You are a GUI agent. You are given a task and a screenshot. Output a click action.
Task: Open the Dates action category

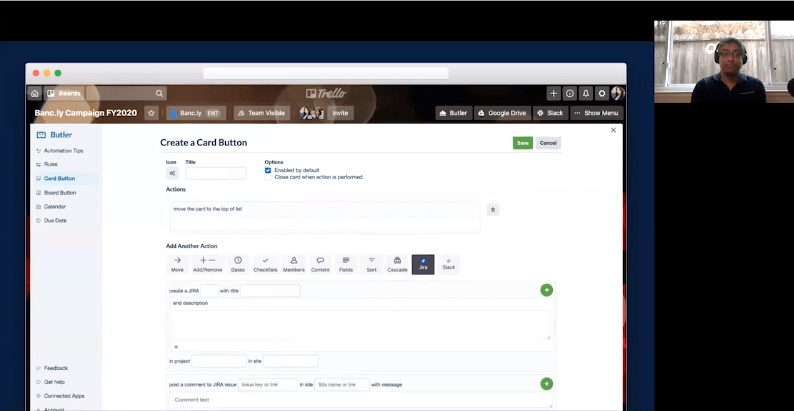coord(238,264)
